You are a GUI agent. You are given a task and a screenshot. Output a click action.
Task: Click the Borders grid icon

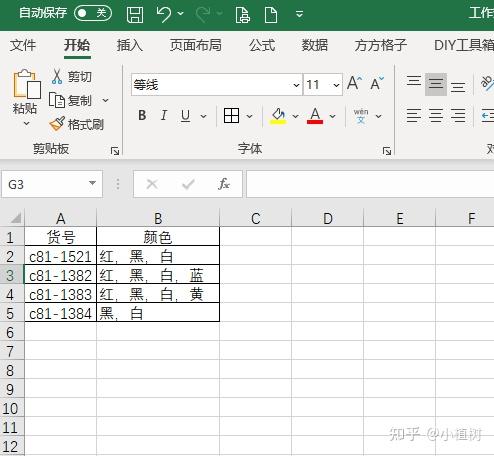[x=231, y=116]
